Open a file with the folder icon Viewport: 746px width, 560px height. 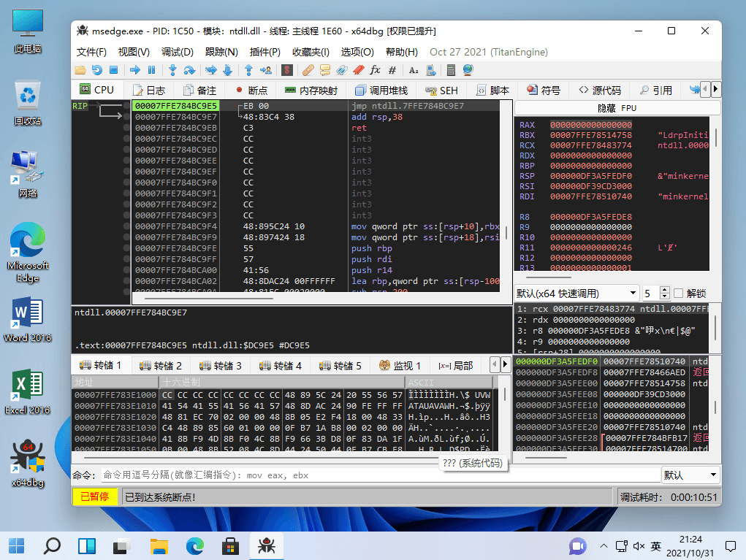tap(80, 70)
